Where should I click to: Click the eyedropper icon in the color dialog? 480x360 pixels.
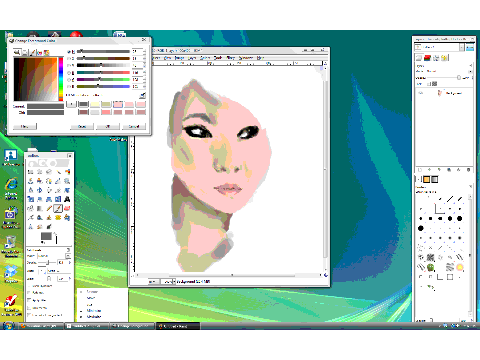(x=142, y=96)
